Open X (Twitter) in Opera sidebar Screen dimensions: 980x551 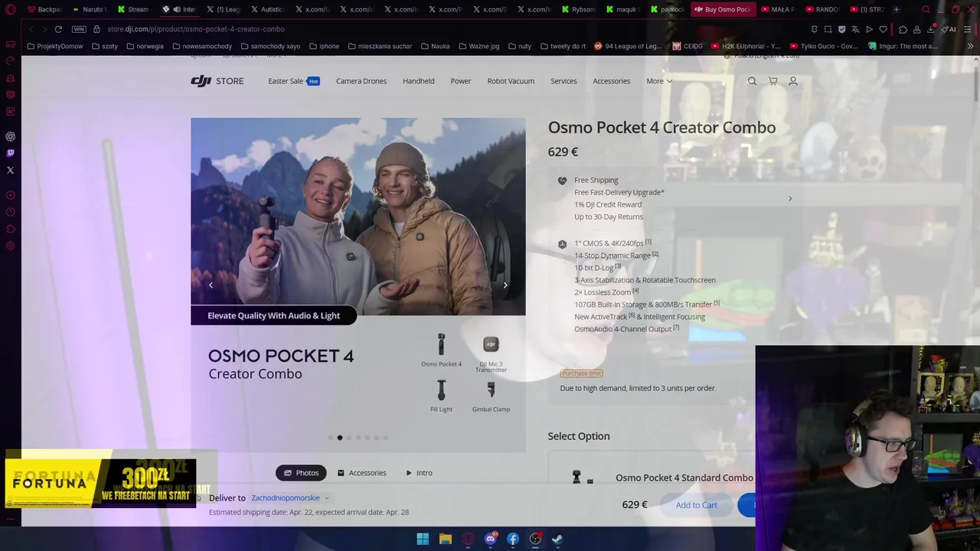[x=11, y=170]
